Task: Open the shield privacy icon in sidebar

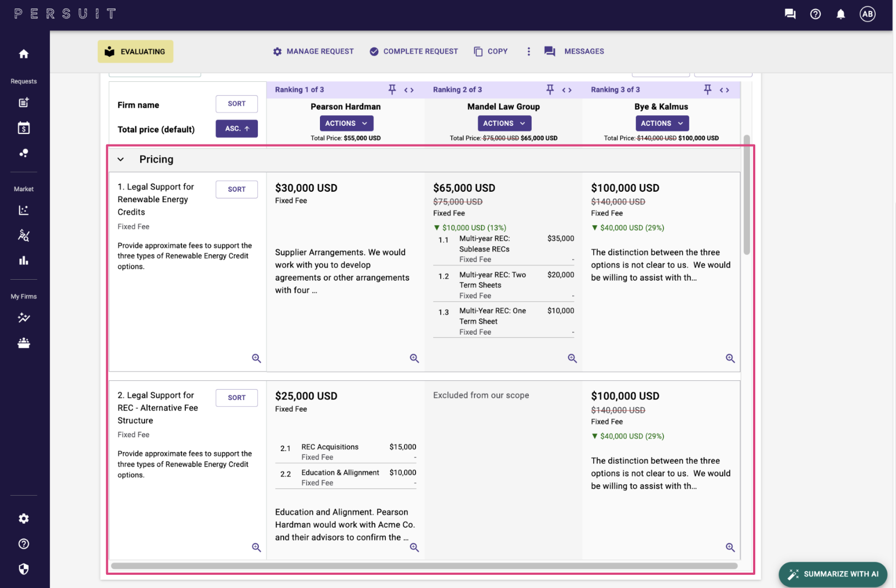Action: (24, 569)
